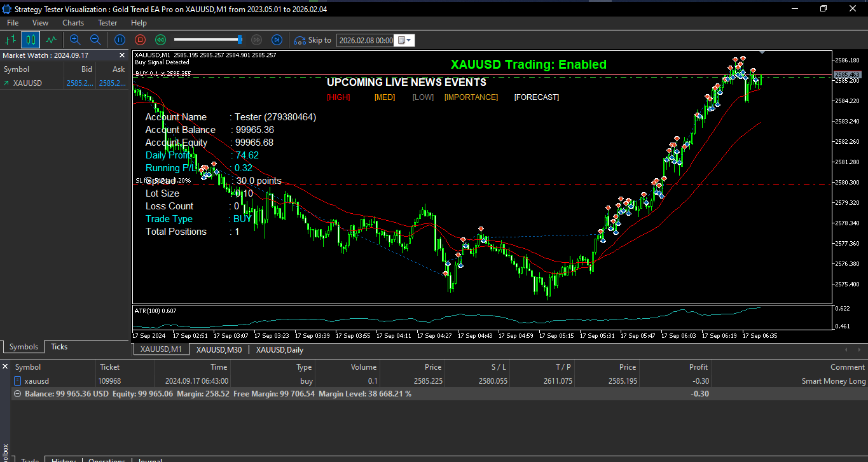Click the Skip to button
Screen dimensions: 868x462
(312, 40)
